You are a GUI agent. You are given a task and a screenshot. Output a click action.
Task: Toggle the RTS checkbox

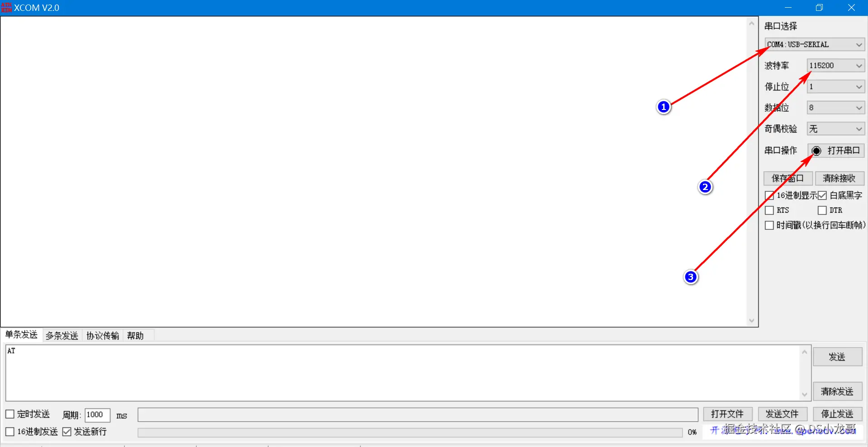tap(769, 210)
